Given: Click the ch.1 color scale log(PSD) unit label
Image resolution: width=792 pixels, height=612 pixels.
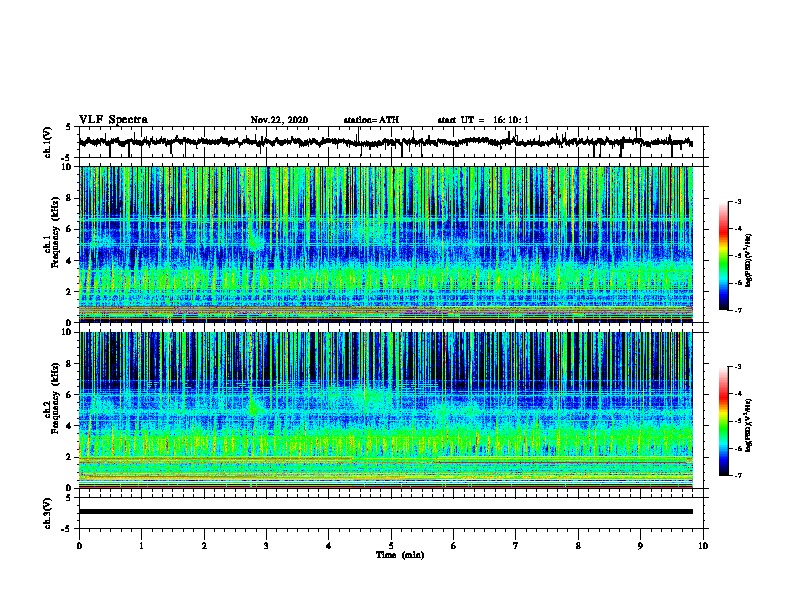Looking at the screenshot, I should pyautogui.click(x=749, y=261).
